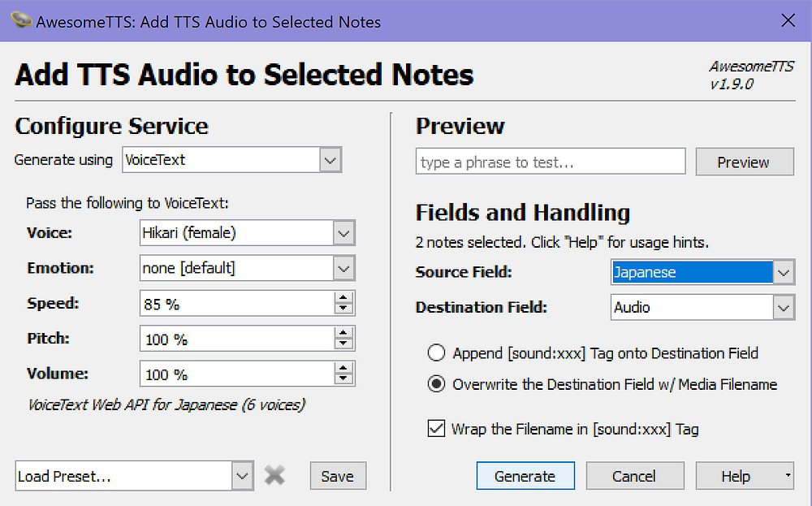Click the AwesomeTTS title bar app icon

coord(21,19)
